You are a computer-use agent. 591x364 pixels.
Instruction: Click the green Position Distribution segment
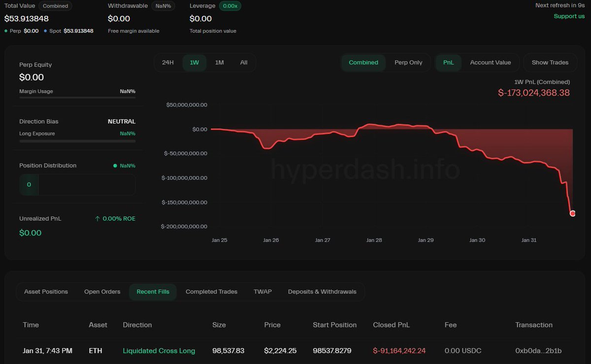(29, 185)
